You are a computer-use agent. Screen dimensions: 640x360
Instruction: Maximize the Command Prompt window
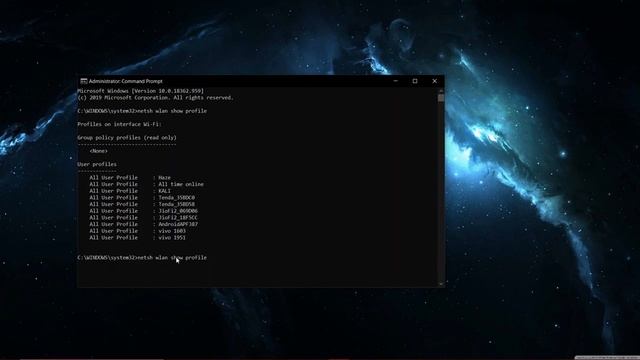coord(415,81)
